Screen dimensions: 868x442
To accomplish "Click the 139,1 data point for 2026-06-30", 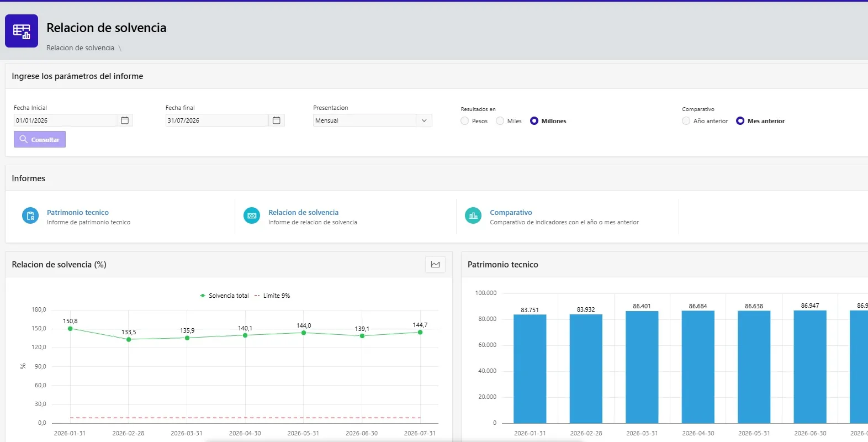I will click(362, 336).
